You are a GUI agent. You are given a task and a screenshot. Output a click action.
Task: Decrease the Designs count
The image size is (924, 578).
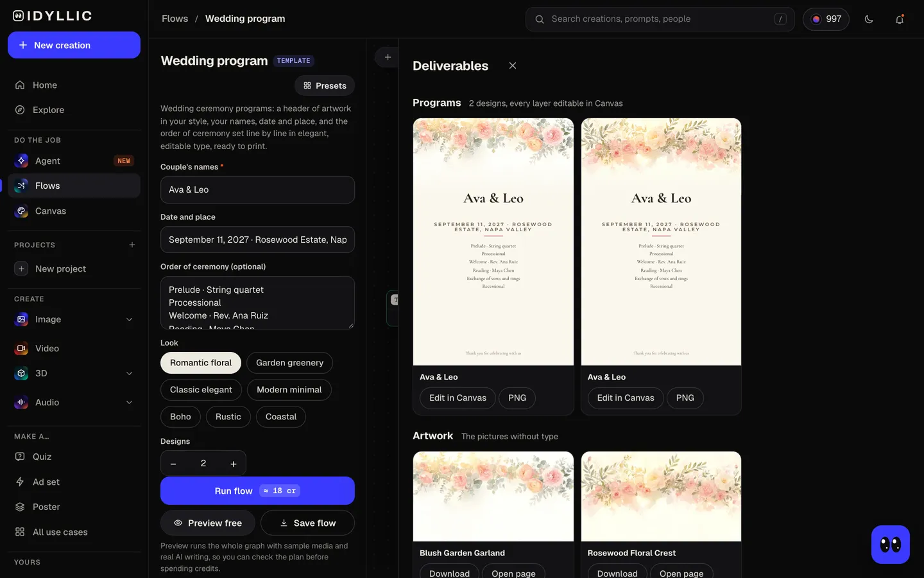click(x=173, y=464)
